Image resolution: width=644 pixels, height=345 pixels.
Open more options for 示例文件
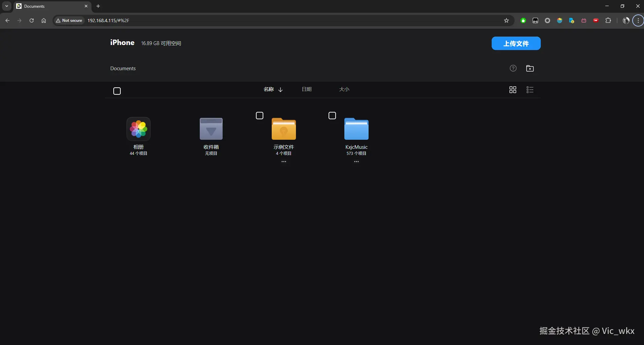coord(284,162)
